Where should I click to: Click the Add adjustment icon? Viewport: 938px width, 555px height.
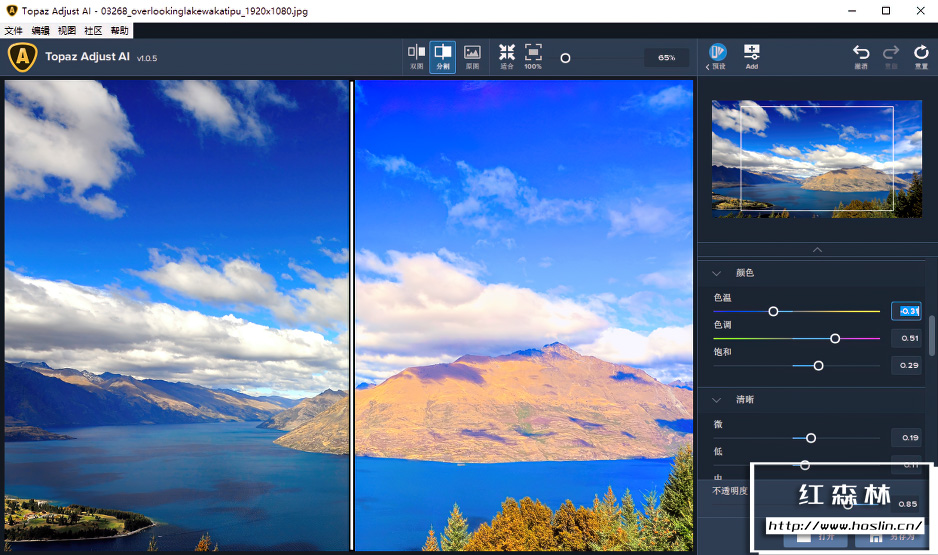coord(752,57)
